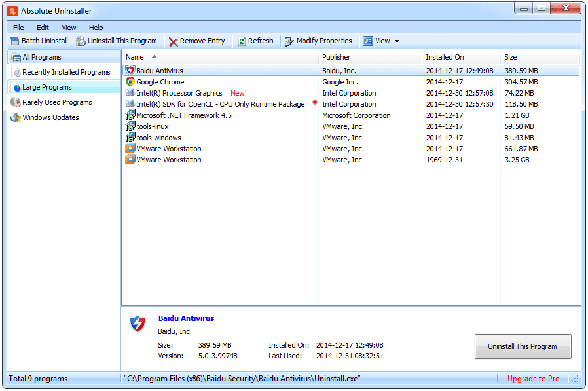Click the Rarely Used Programs disc icon
The height and width of the screenshot is (391, 588).
pyautogui.click(x=16, y=102)
